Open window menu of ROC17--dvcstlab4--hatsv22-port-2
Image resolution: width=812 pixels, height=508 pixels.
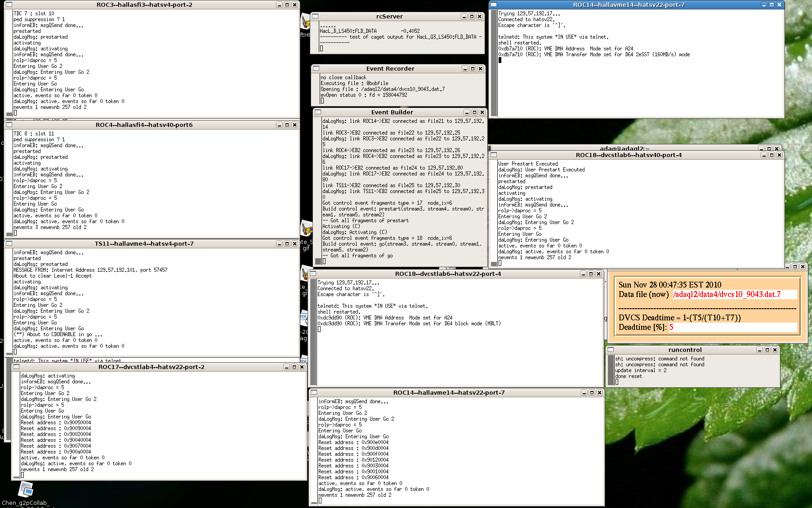pos(16,367)
